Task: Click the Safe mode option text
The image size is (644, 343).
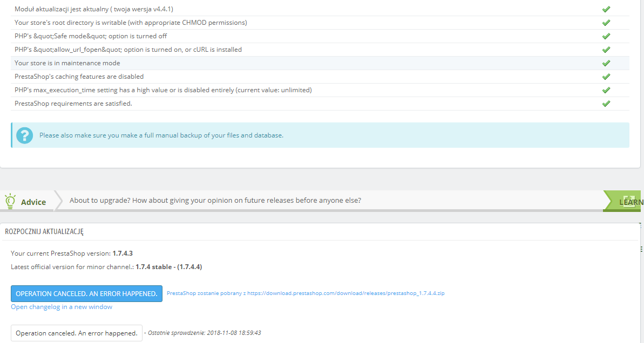Action: click(x=91, y=36)
